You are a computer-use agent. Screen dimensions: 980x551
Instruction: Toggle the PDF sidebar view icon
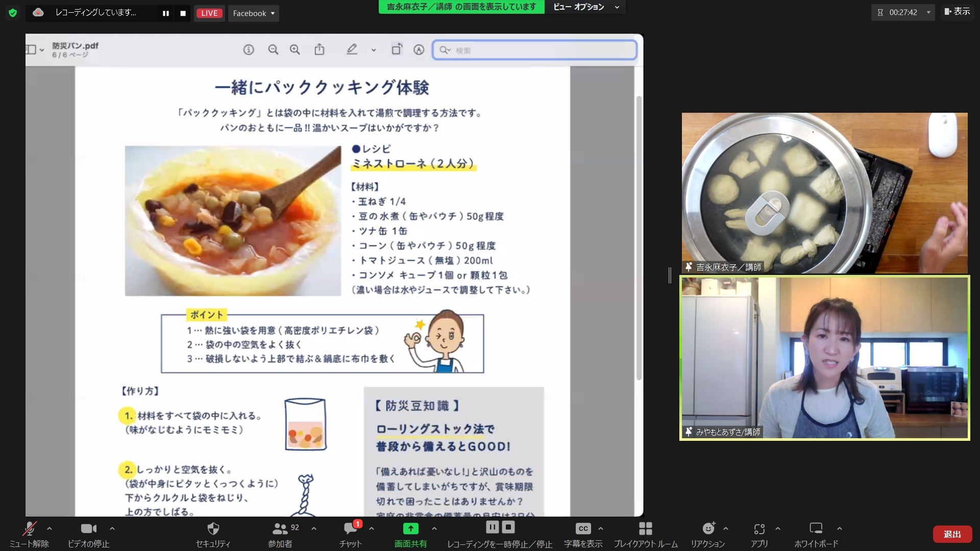31,49
